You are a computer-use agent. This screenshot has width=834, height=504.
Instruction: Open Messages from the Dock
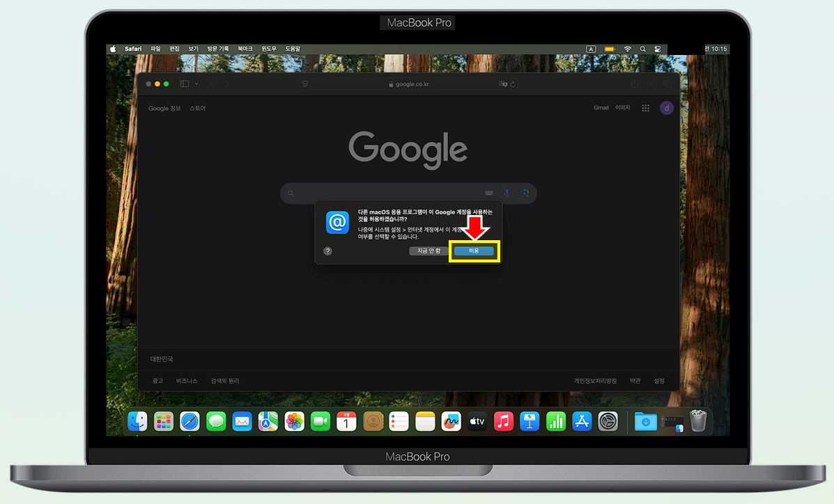coord(216,422)
